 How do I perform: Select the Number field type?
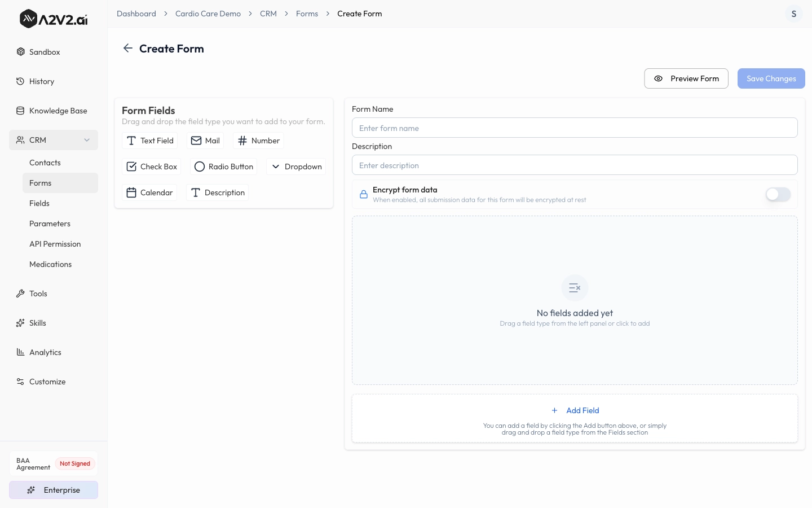[258, 141]
